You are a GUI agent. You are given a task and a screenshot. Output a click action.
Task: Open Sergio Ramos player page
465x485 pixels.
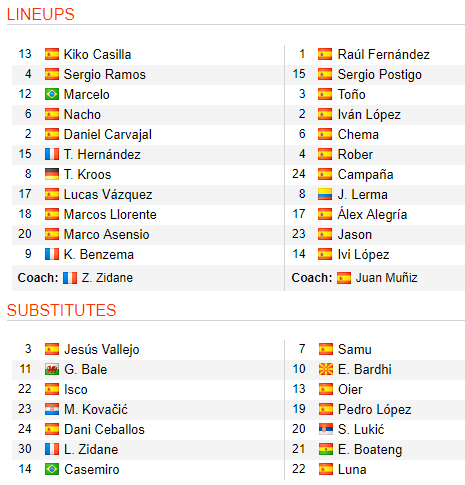pos(105,75)
